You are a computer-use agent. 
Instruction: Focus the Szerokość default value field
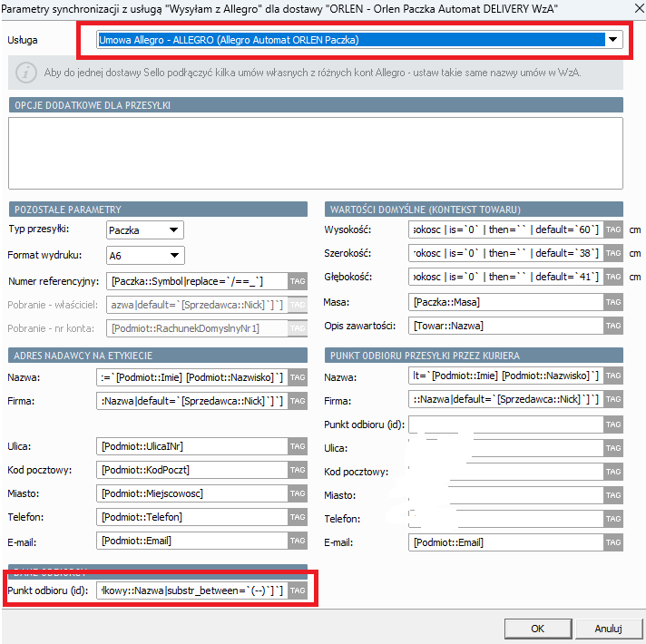pyautogui.click(x=506, y=253)
